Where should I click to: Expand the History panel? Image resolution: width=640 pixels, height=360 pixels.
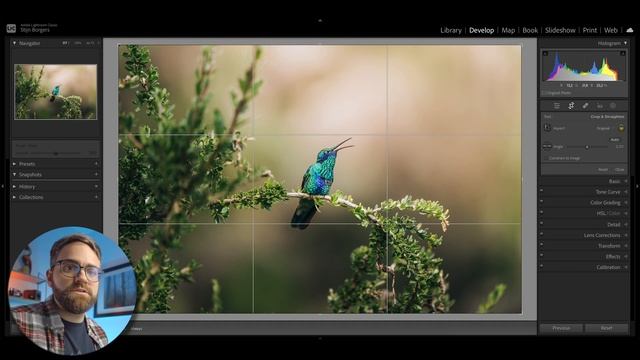[14, 187]
